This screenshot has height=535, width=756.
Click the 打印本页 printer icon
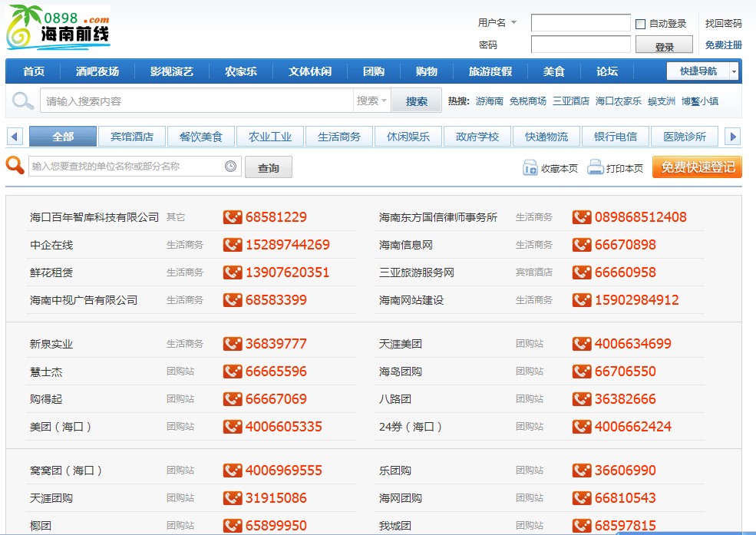[596, 167]
